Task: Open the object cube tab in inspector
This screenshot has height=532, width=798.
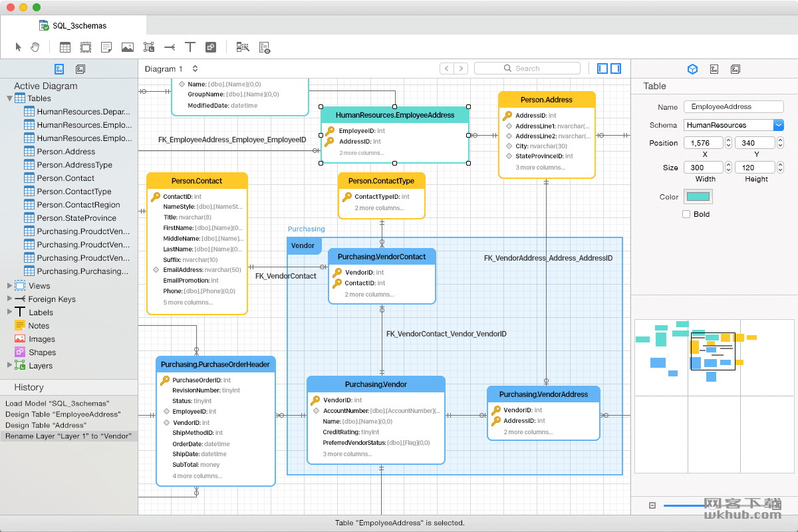Action: (692, 68)
